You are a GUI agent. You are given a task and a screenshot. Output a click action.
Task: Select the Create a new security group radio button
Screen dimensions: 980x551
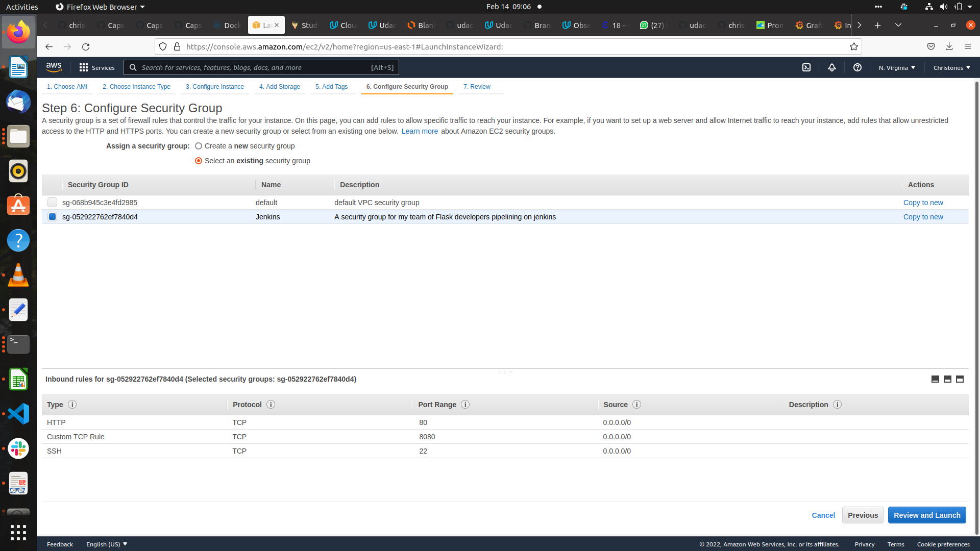199,146
